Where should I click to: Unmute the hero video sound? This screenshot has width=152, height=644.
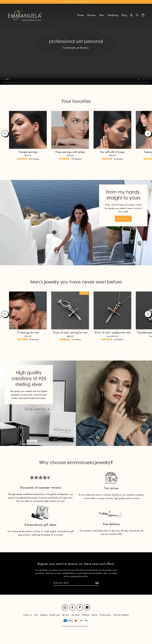138,79
